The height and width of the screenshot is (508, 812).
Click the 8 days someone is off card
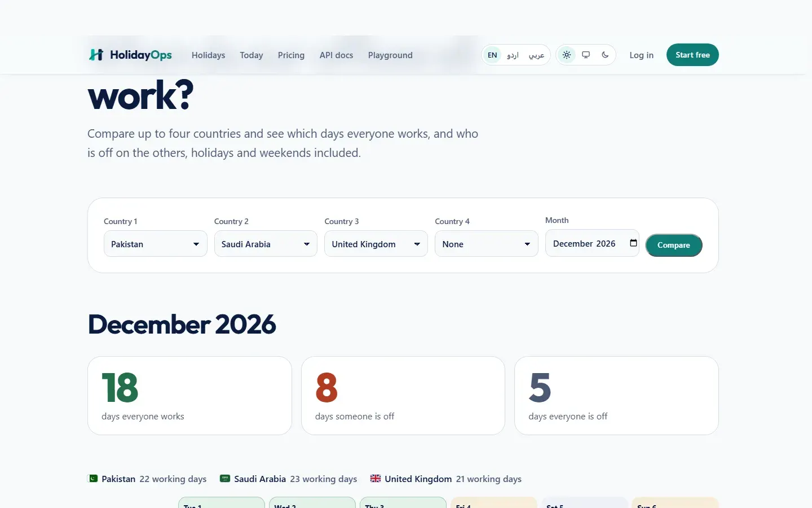(403, 396)
